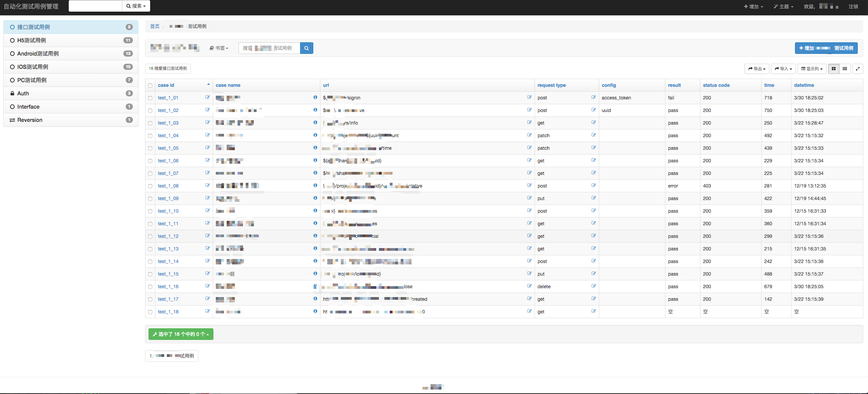Click edit icon beside test_1_01 case id

click(x=207, y=97)
